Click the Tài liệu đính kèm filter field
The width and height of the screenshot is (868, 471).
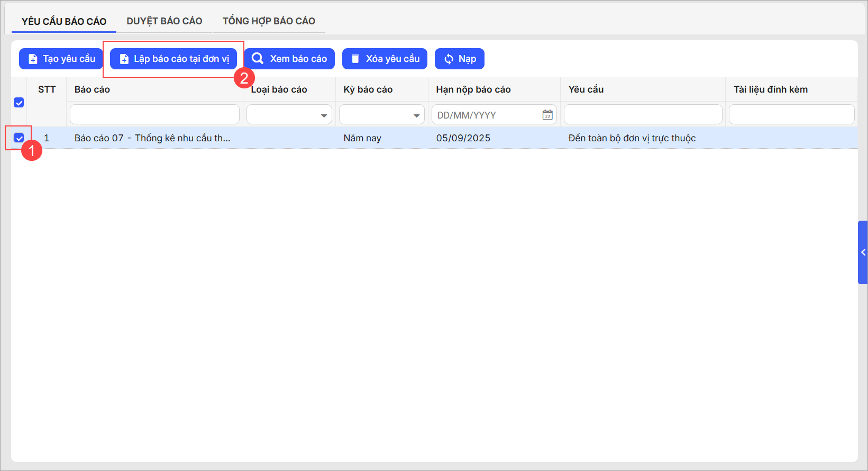pyautogui.click(x=791, y=115)
